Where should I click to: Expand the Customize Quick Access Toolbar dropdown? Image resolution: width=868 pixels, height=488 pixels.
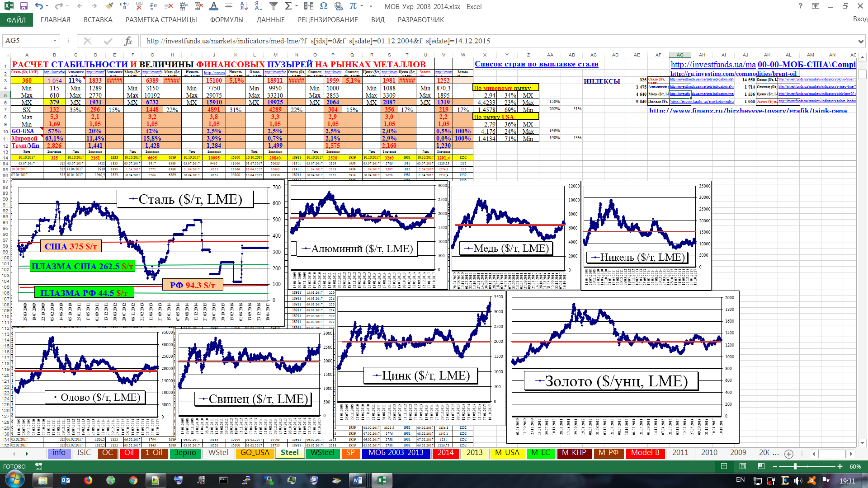pos(371,6)
